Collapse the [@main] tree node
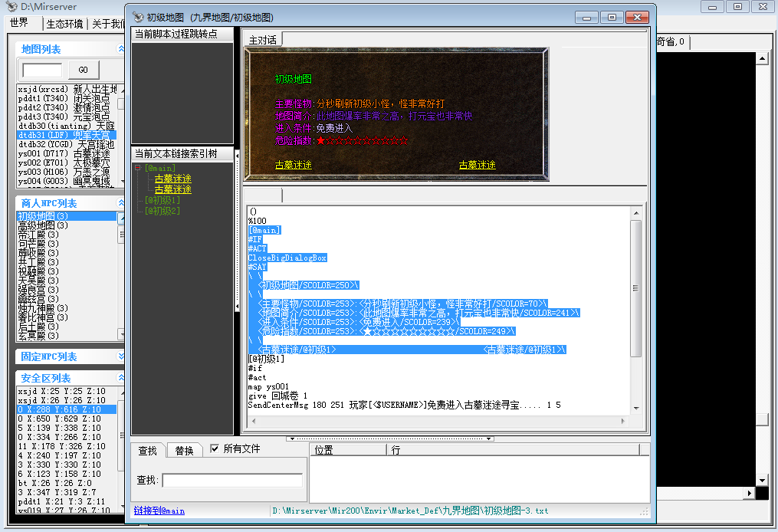The height and width of the screenshot is (532, 778). tap(137, 168)
